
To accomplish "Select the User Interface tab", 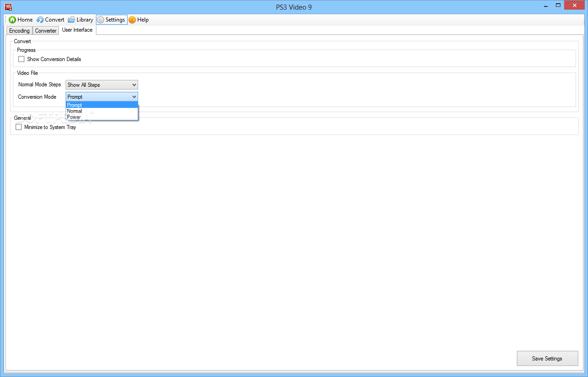I will click(77, 30).
